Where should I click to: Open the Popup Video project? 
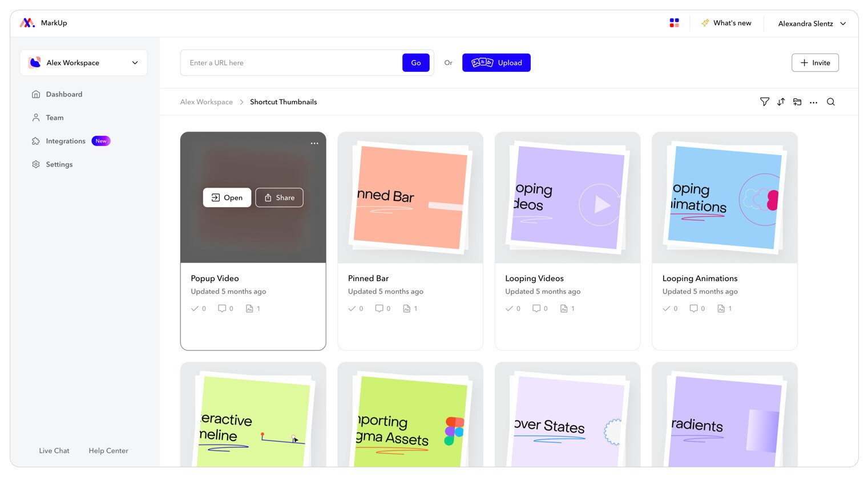click(x=227, y=197)
